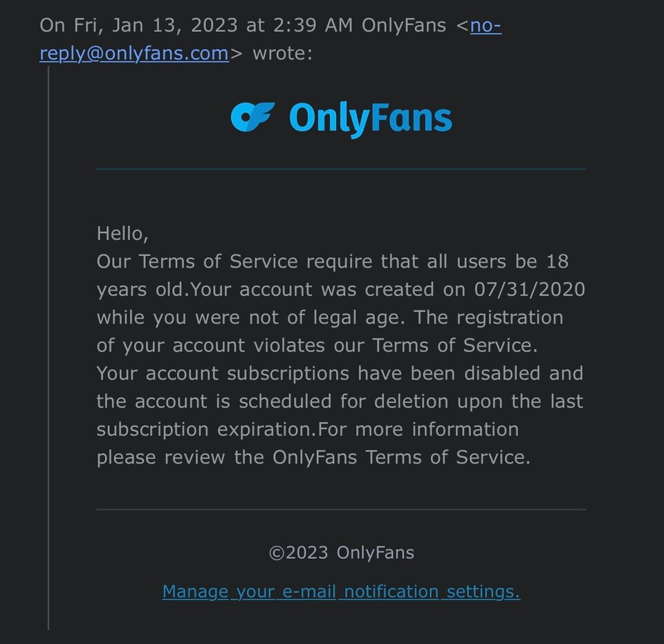Viewport: 664px width, 644px height.
Task: Click the OnlyFans wordmark in the banner
Action: pos(371,119)
